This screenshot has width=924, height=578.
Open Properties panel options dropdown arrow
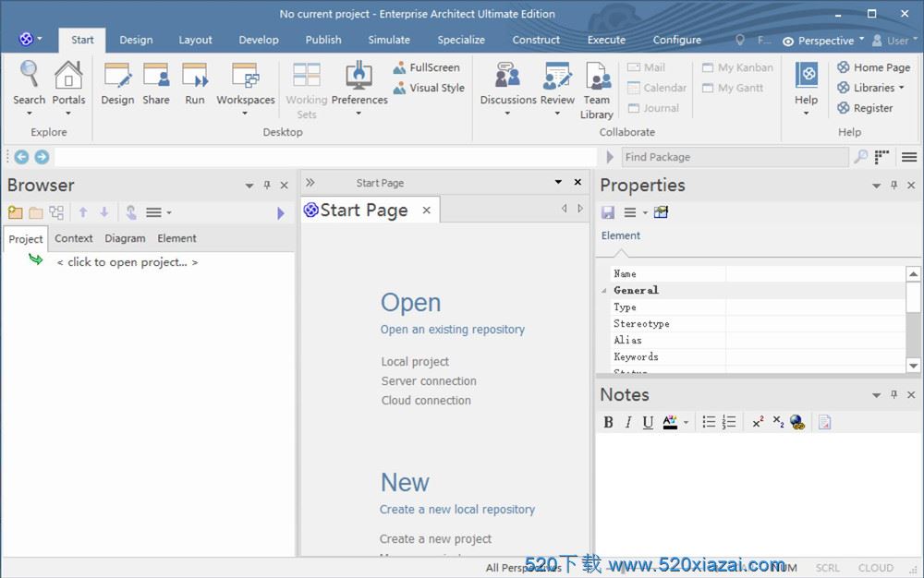[x=876, y=186]
